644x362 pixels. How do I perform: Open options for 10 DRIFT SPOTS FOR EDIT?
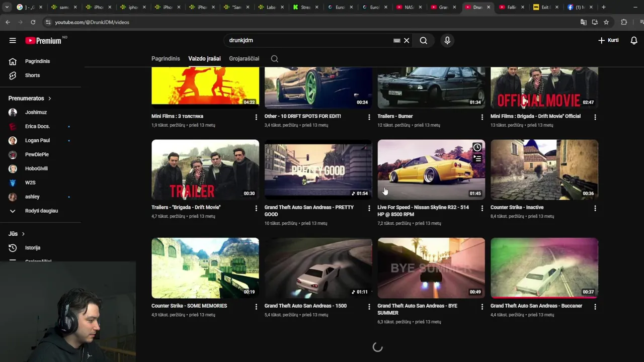coord(369,117)
